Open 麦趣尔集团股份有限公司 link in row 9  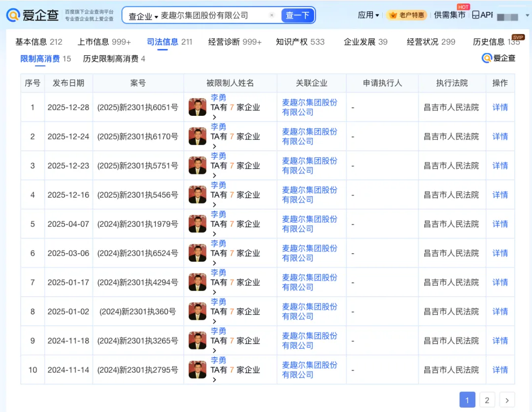(x=309, y=341)
